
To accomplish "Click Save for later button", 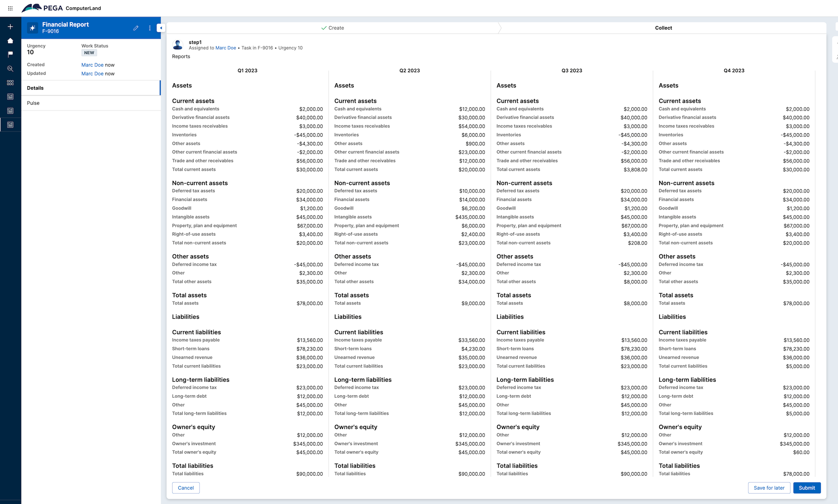I will (769, 488).
